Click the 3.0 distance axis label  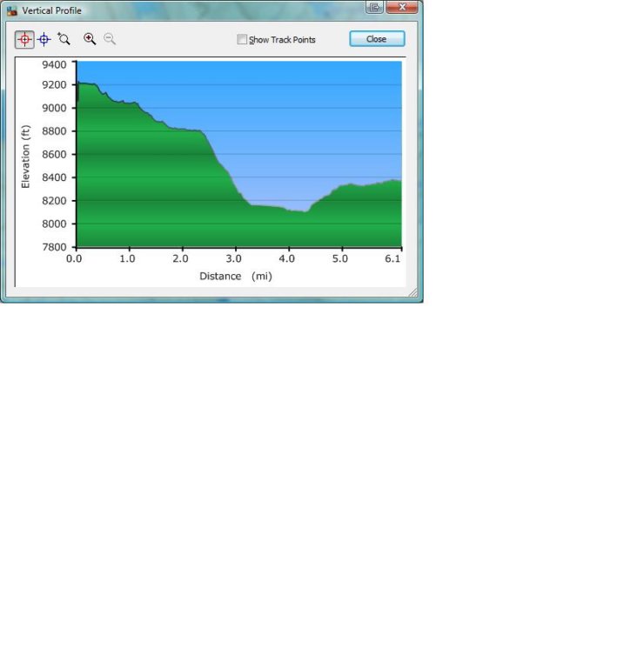(233, 258)
